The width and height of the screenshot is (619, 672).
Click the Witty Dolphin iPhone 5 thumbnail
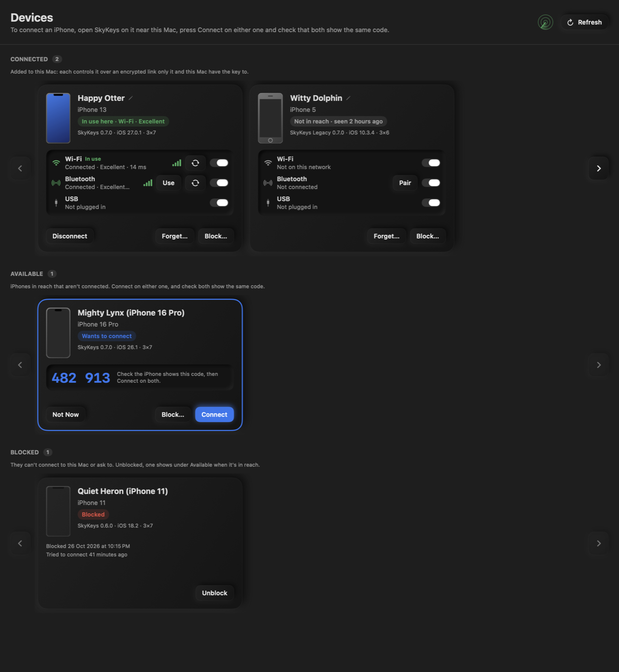[270, 118]
